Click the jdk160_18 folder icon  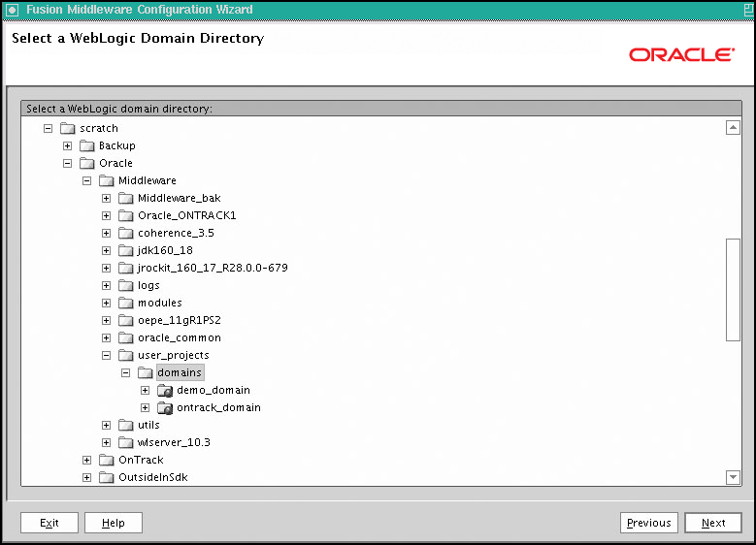[x=126, y=250]
